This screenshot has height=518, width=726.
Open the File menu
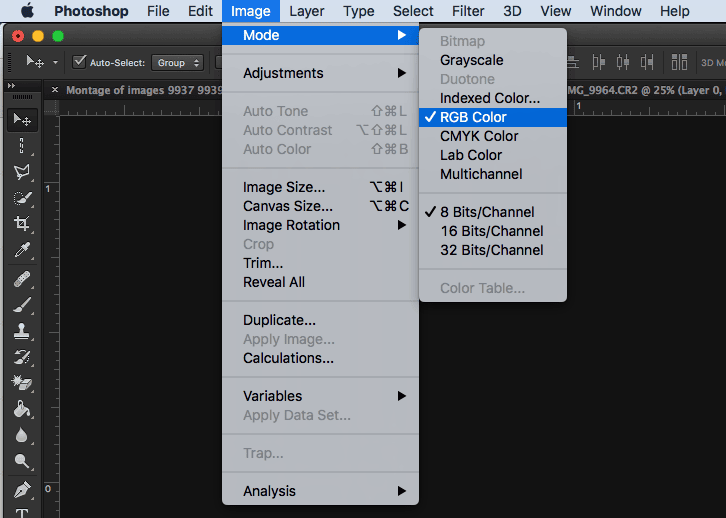coord(158,11)
